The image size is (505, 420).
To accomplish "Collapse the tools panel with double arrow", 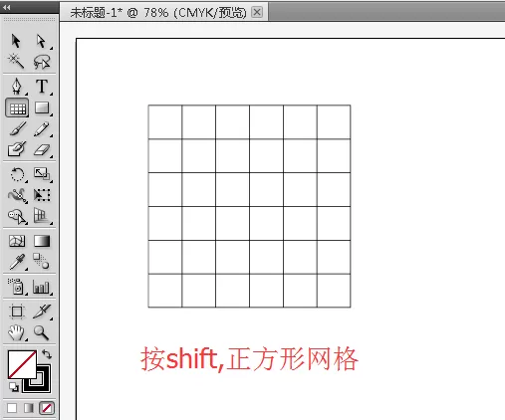I will pos(7,7).
